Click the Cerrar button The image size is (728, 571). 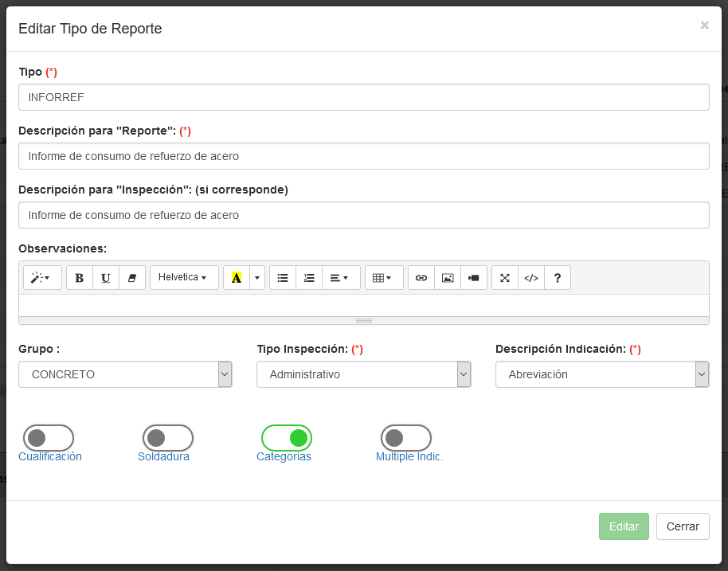click(683, 526)
